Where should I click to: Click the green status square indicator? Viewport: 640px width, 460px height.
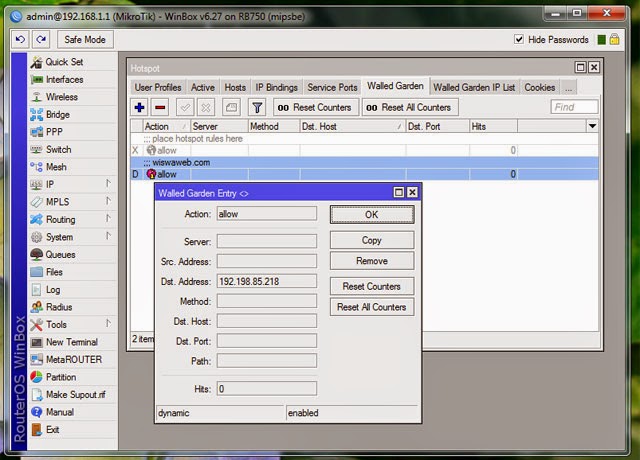point(601,40)
